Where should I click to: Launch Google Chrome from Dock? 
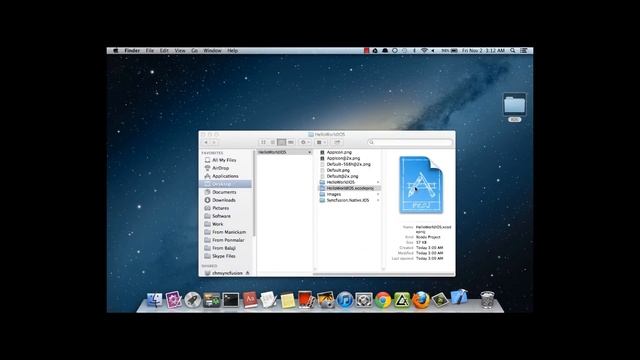point(383,300)
